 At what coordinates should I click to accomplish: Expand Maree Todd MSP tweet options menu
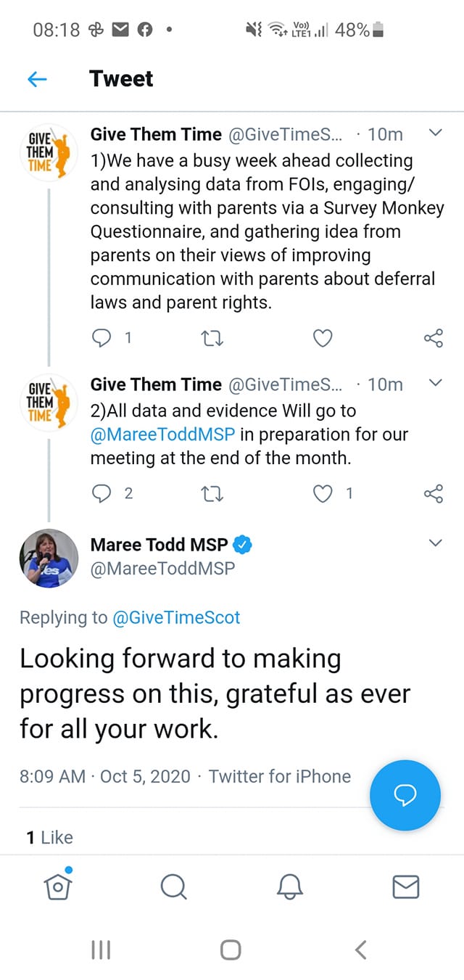435,543
